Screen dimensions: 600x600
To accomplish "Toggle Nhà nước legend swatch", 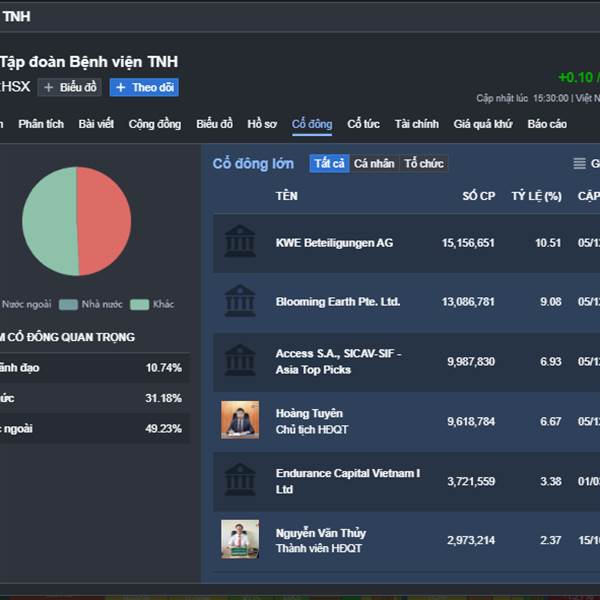I will 68,305.
